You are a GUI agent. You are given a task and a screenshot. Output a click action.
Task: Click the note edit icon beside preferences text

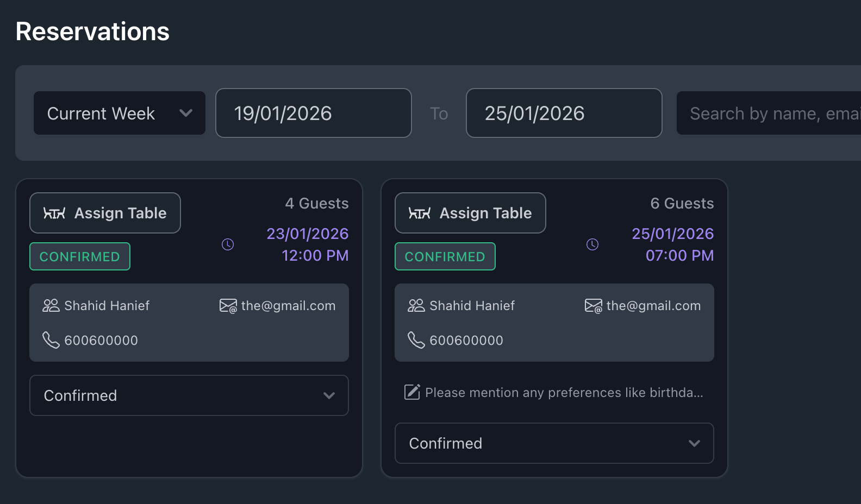pos(412,392)
